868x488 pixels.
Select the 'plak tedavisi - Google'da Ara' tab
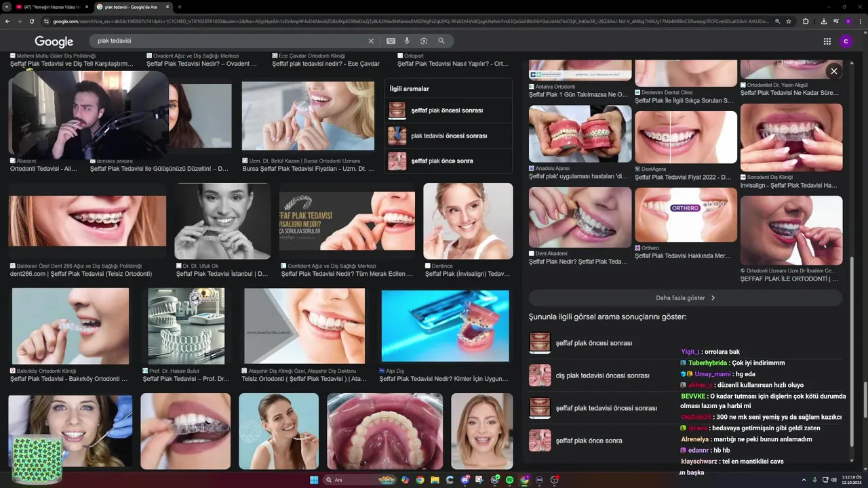(132, 7)
